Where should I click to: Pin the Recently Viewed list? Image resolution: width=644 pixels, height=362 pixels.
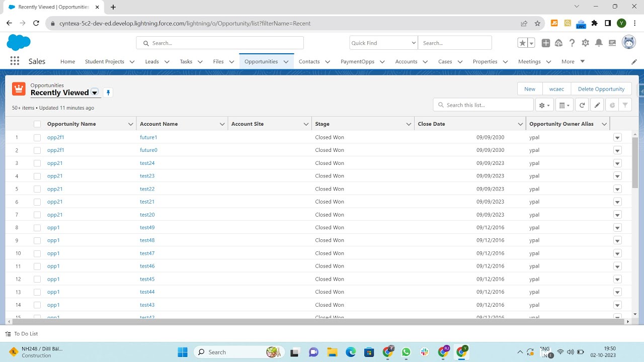(x=108, y=93)
